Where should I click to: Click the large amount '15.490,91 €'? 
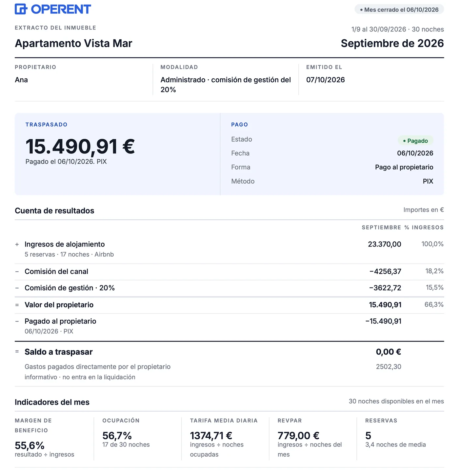coord(80,146)
